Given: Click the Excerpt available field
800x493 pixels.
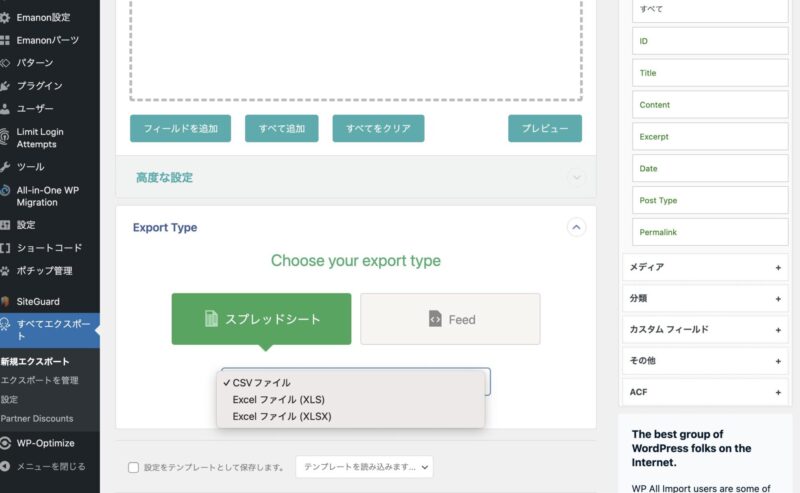Looking at the screenshot, I should [x=710, y=137].
